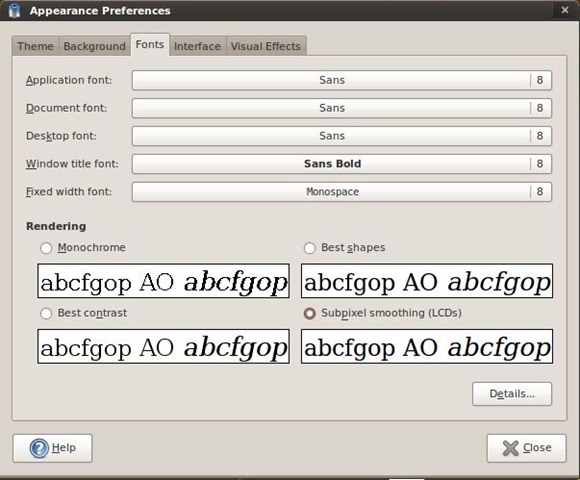Click the Application font label
The height and width of the screenshot is (480, 580).
(69, 80)
